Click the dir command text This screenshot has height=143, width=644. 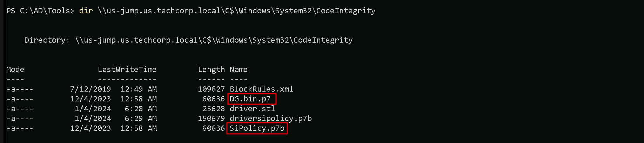click(86, 11)
